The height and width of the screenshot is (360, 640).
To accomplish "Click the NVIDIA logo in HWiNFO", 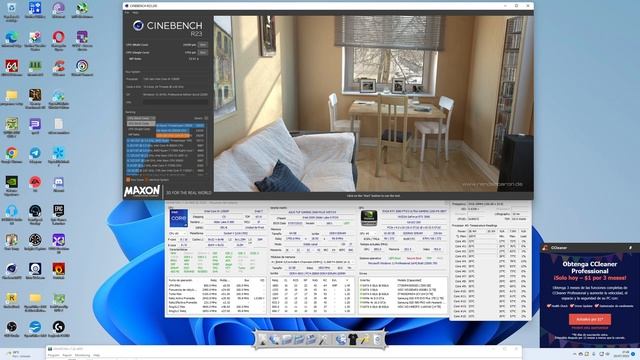I will [x=369, y=218].
